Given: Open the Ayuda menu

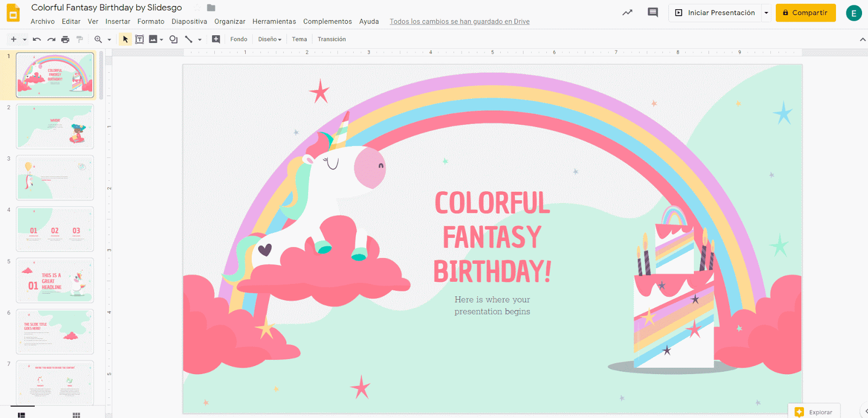Looking at the screenshot, I should [369, 22].
